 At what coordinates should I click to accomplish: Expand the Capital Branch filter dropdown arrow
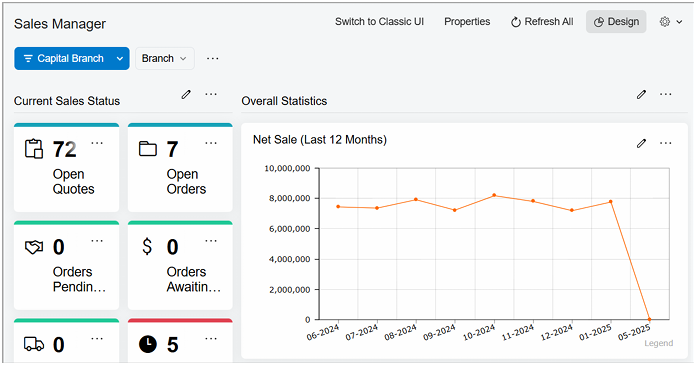pos(119,59)
